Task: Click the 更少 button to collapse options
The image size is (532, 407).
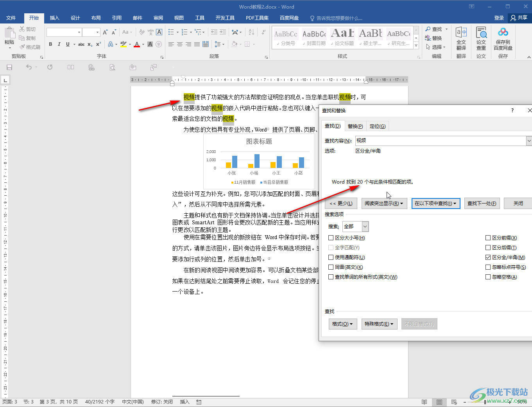Action: click(x=341, y=203)
